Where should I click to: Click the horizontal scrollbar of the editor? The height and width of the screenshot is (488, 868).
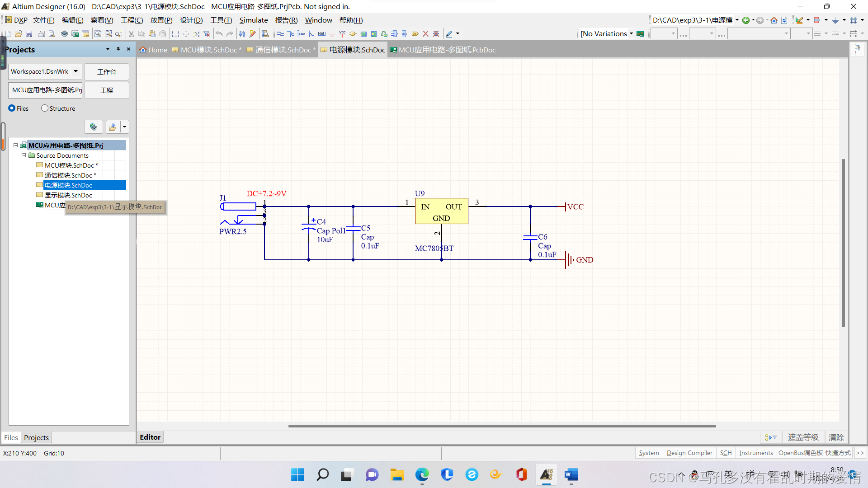point(502,426)
